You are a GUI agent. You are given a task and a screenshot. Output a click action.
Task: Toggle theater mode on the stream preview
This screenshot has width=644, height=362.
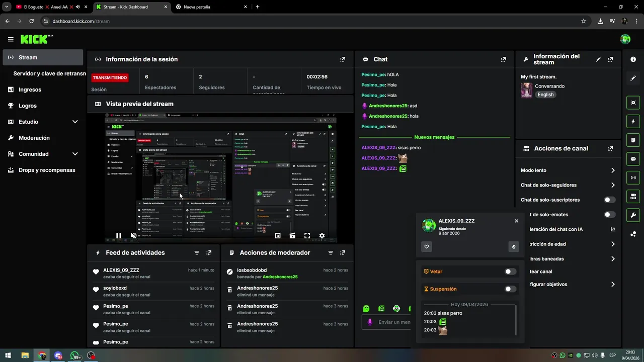[x=292, y=235]
